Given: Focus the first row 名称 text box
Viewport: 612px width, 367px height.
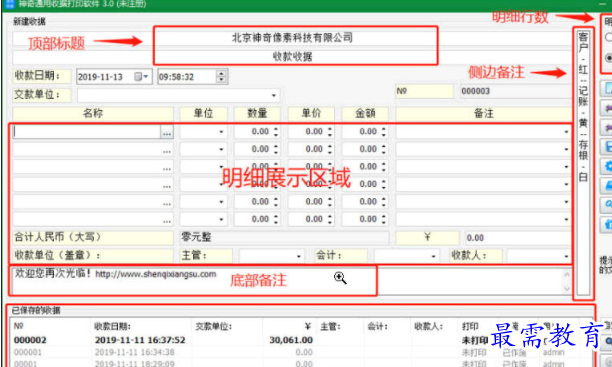Looking at the screenshot, I should coord(87,132).
